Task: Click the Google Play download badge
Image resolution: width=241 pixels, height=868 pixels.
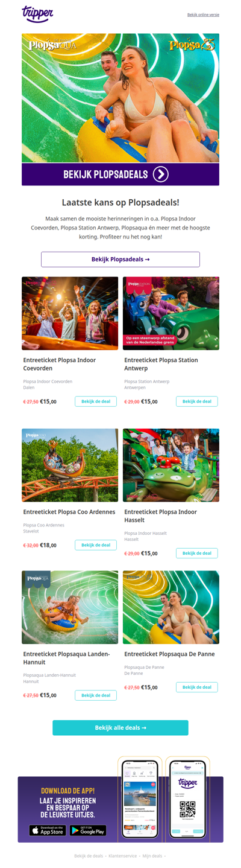Action: point(88,831)
